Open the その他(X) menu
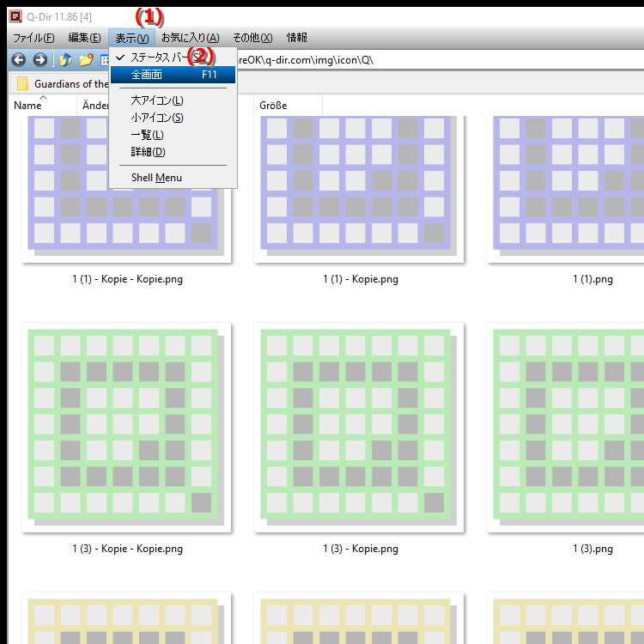The height and width of the screenshot is (644, 644). [252, 38]
